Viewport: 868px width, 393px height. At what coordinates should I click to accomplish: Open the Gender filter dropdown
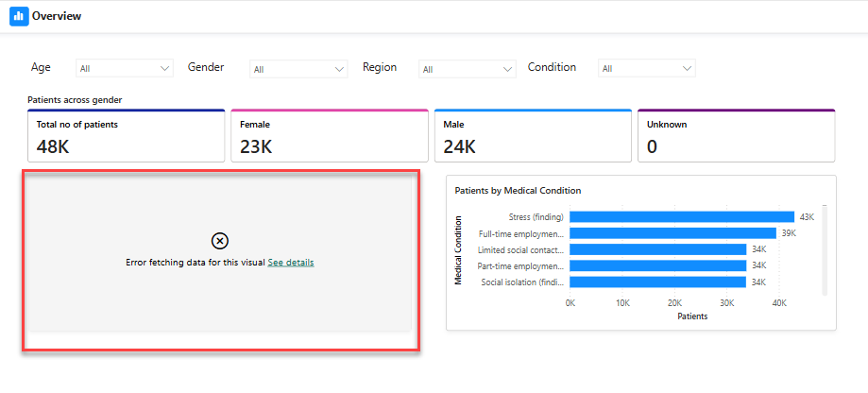(x=298, y=69)
